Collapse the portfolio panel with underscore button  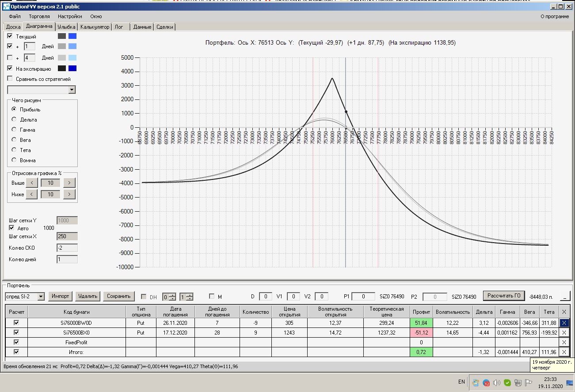coord(565,296)
